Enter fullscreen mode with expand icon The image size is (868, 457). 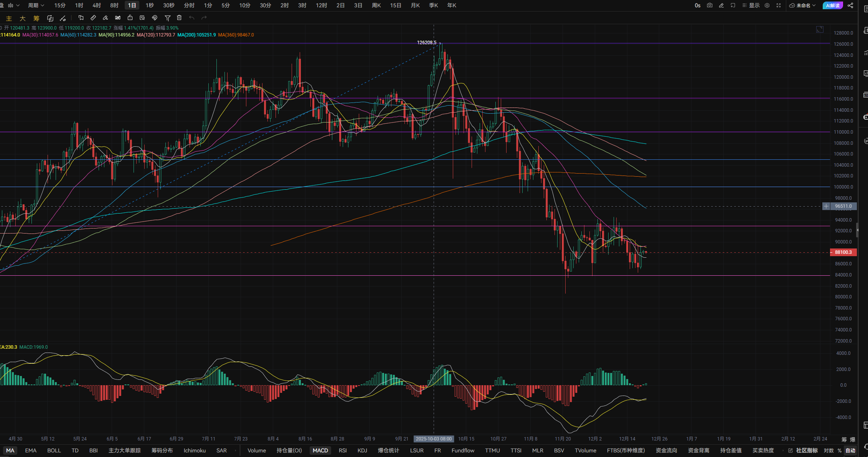click(x=779, y=5)
